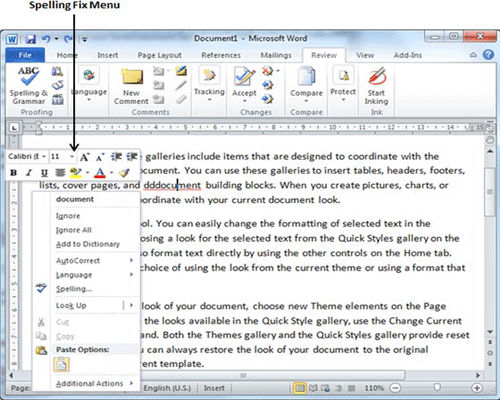Click the red font color swatch button
Viewport: 500px width, 400px height.
[100, 173]
